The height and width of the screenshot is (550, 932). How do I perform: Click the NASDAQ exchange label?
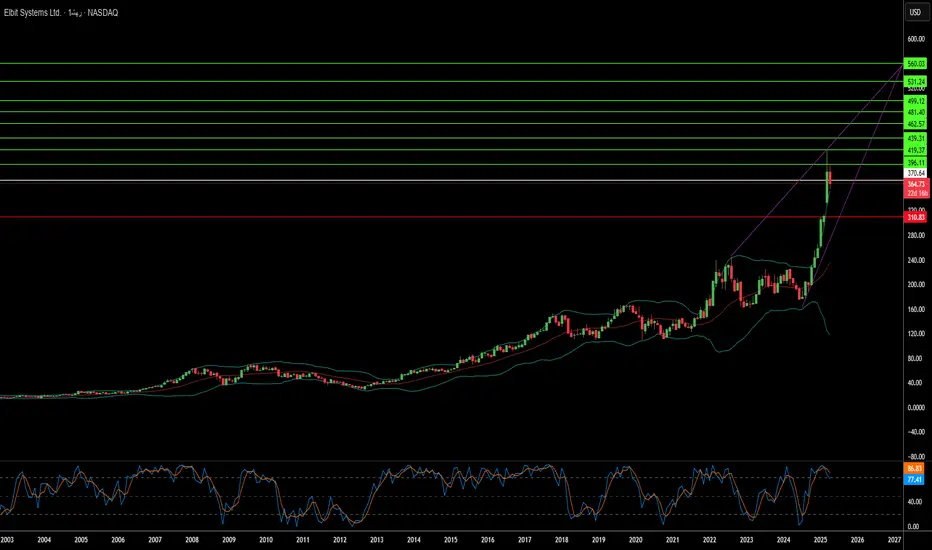pyautogui.click(x=102, y=12)
